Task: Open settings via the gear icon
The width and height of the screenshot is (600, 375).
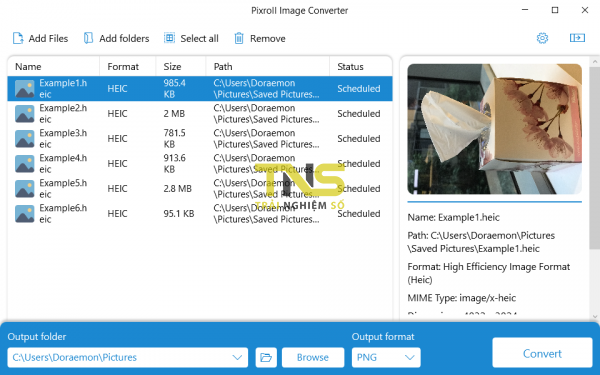Action: (x=542, y=38)
